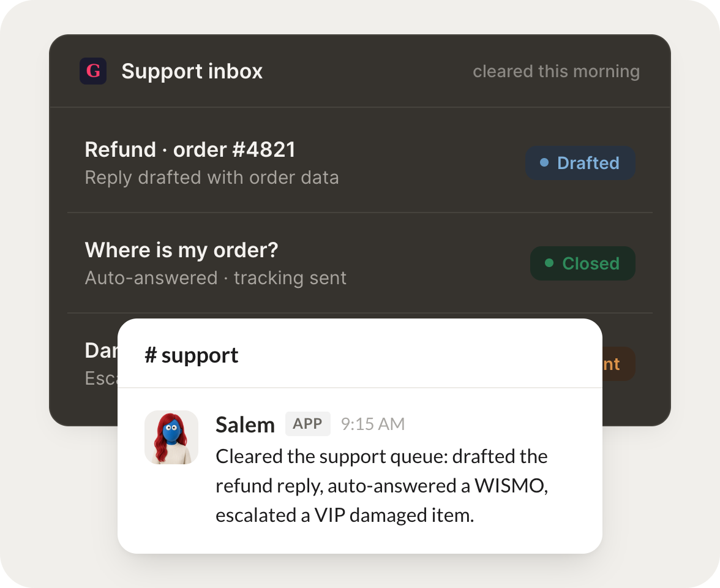
Task: Click 'Auto-answered · tracking sent' subtitle
Action: (x=216, y=278)
